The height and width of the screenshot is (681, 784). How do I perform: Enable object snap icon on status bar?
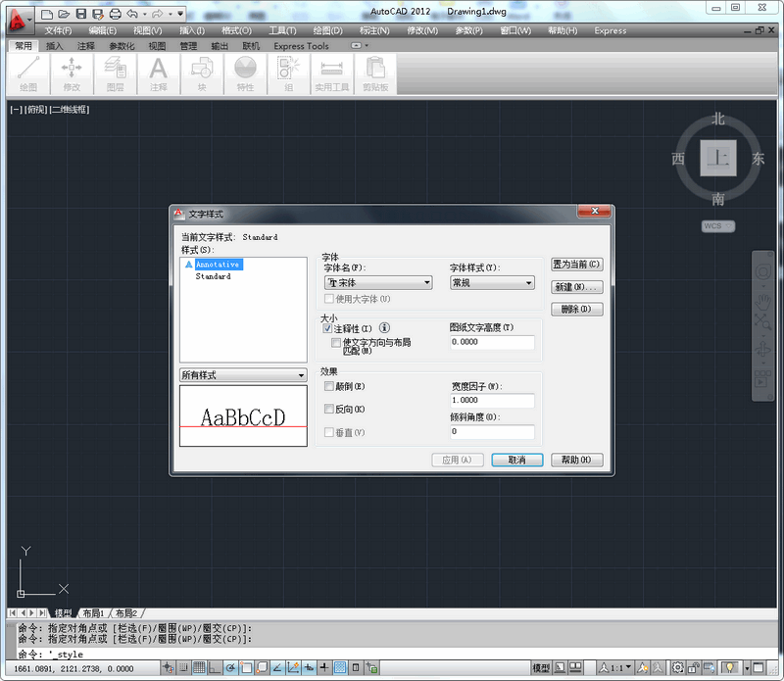[245, 667]
